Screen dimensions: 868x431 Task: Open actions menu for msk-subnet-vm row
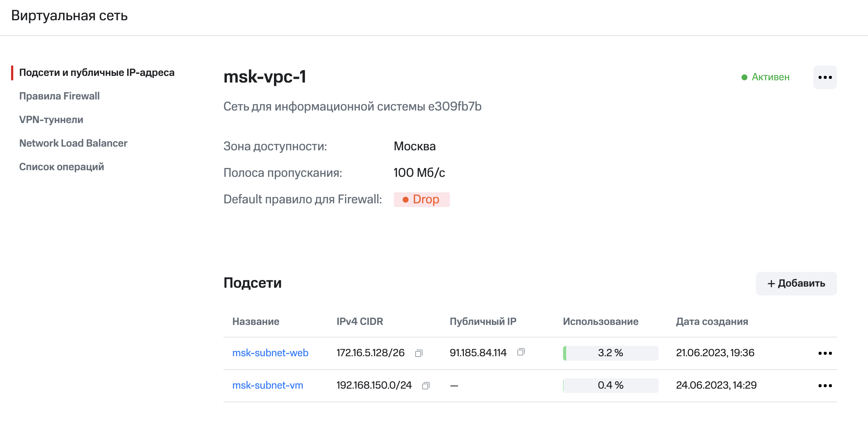pyautogui.click(x=825, y=386)
